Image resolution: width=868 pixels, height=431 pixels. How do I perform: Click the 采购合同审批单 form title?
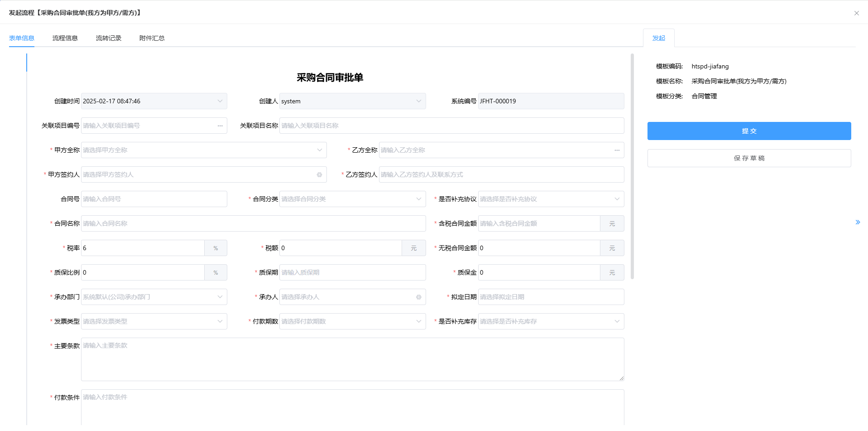pos(330,77)
